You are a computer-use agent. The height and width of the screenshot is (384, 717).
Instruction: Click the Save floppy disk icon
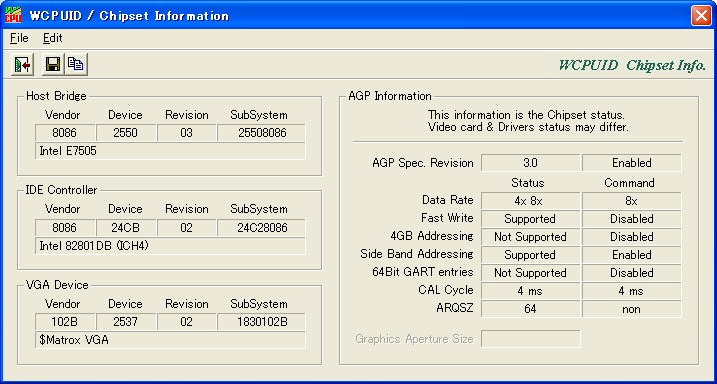pos(53,64)
